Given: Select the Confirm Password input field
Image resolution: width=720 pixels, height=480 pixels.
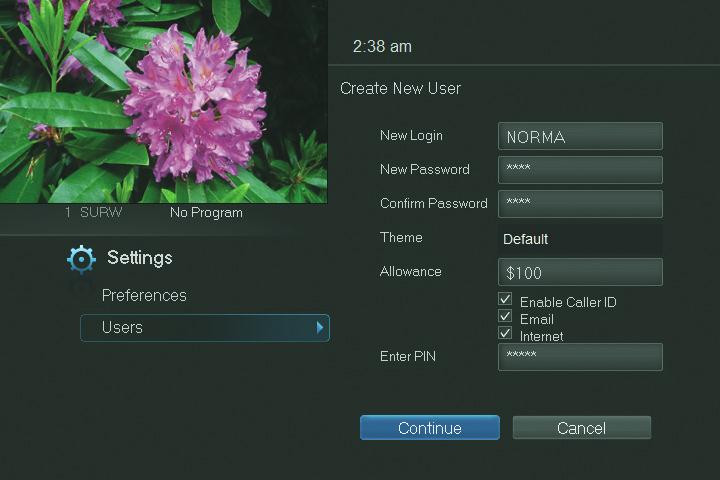Looking at the screenshot, I should [580, 204].
